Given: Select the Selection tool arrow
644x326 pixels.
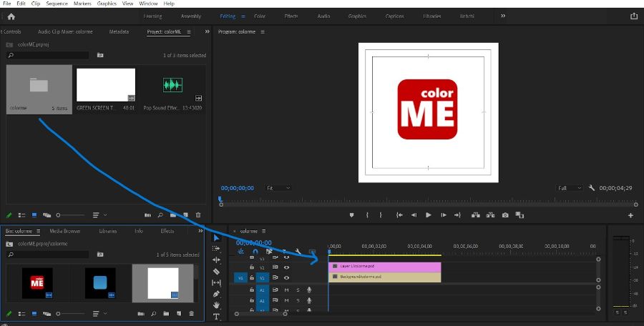Looking at the screenshot, I should (x=216, y=238).
